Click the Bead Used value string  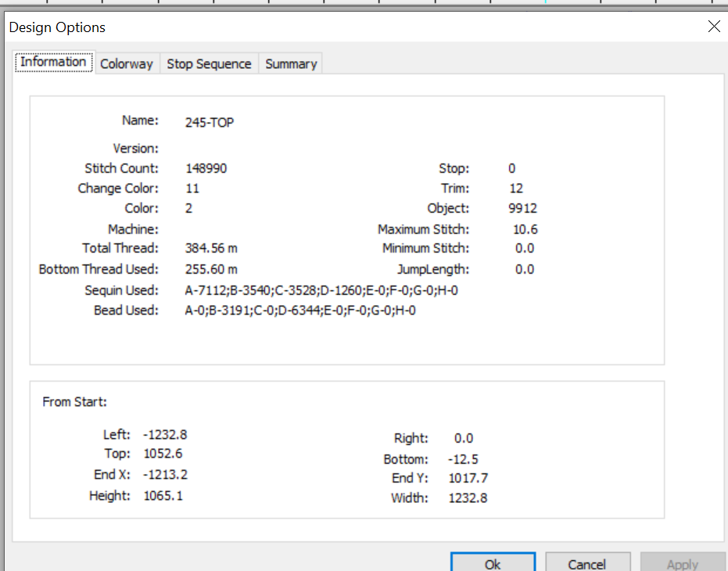300,310
